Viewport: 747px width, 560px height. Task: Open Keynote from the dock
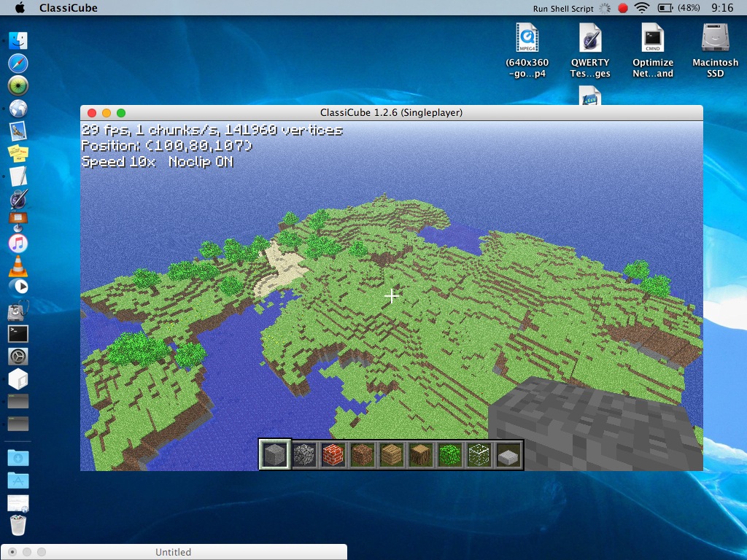[x=18, y=221]
